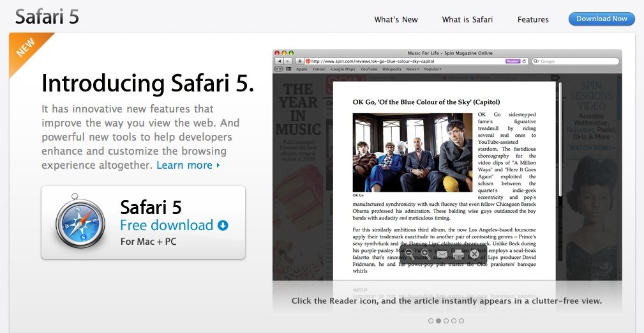Click the purple Reader badge
644x333 pixels.
point(513,61)
